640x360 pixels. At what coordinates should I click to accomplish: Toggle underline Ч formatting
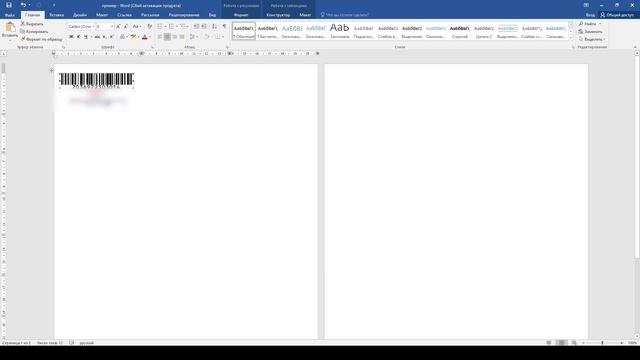point(86,37)
